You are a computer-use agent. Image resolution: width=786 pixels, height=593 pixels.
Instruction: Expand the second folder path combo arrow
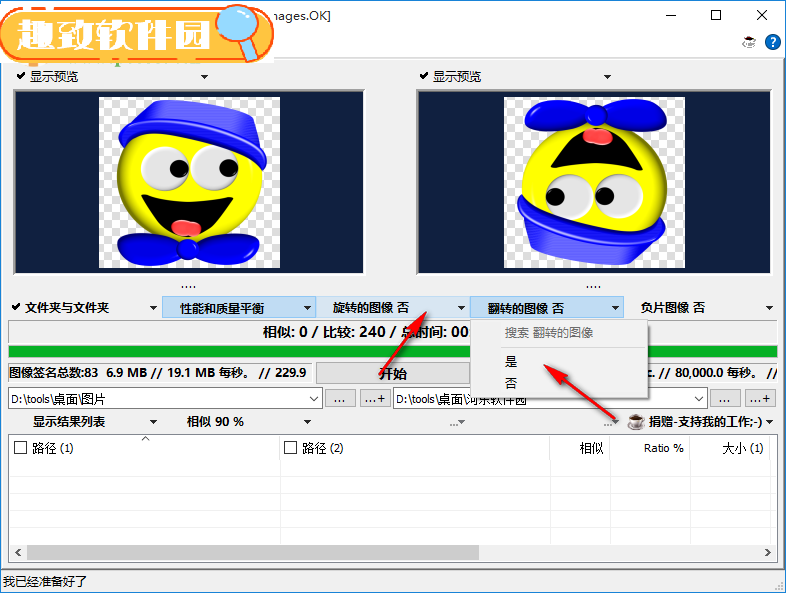pyautogui.click(x=699, y=399)
